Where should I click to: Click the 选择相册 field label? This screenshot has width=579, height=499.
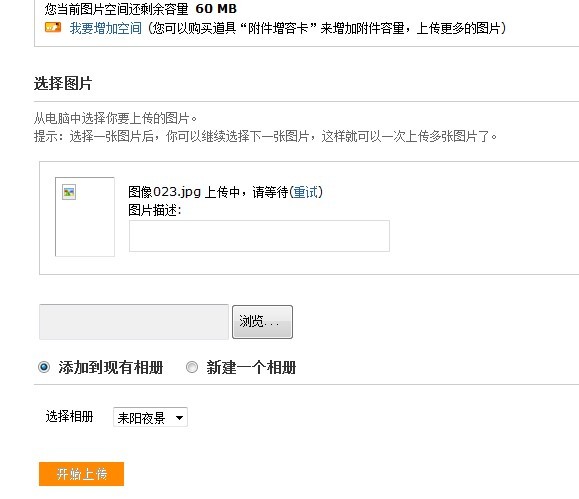pyautogui.click(x=69, y=417)
